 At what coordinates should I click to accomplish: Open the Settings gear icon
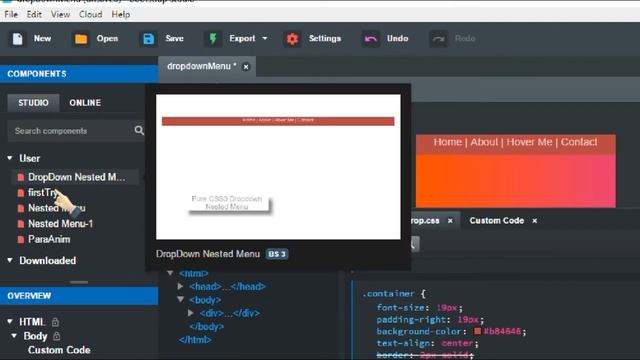[292, 39]
